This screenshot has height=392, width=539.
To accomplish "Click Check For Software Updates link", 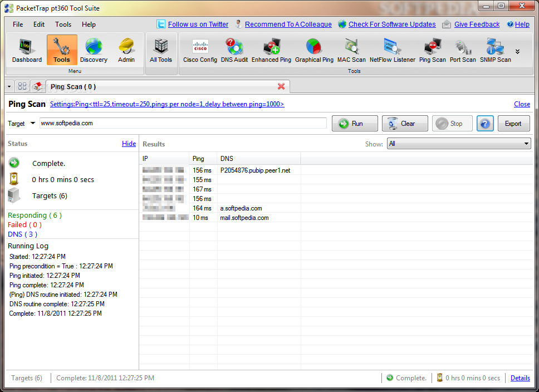I will click(392, 24).
